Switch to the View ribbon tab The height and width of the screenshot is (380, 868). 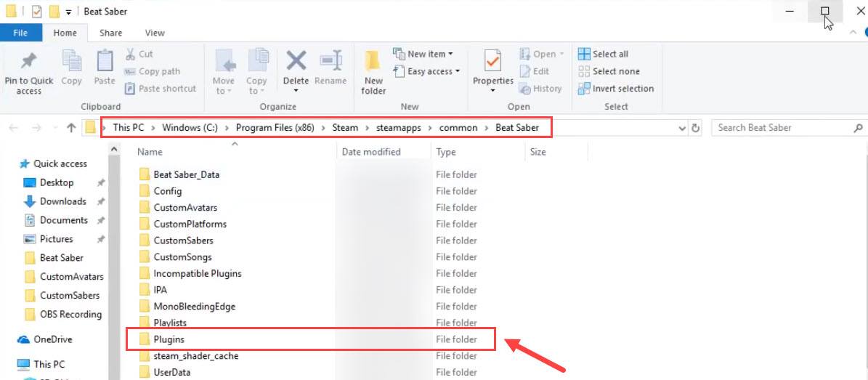pos(155,33)
